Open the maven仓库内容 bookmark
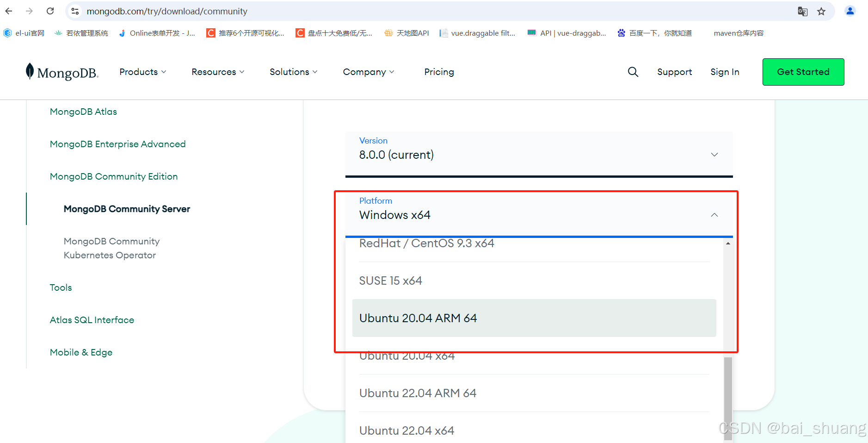 [x=739, y=33]
